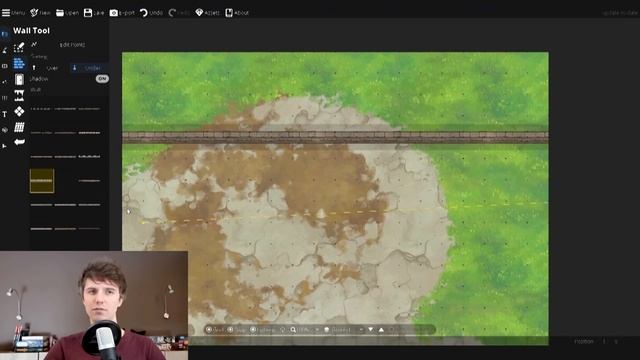Image resolution: width=640 pixels, height=360 pixels.
Task: Go up one level with up arrow
Action: [x=381, y=330]
